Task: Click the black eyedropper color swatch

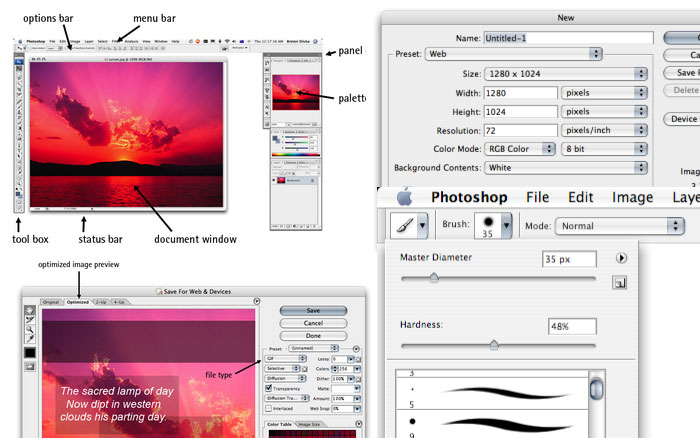Action: point(29,353)
